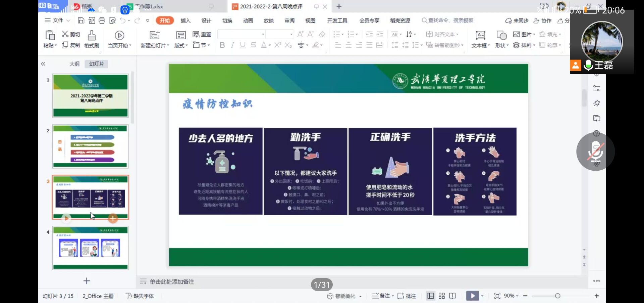
Task: Open the Insert (插入) ribbon tab
Action: 185,20
